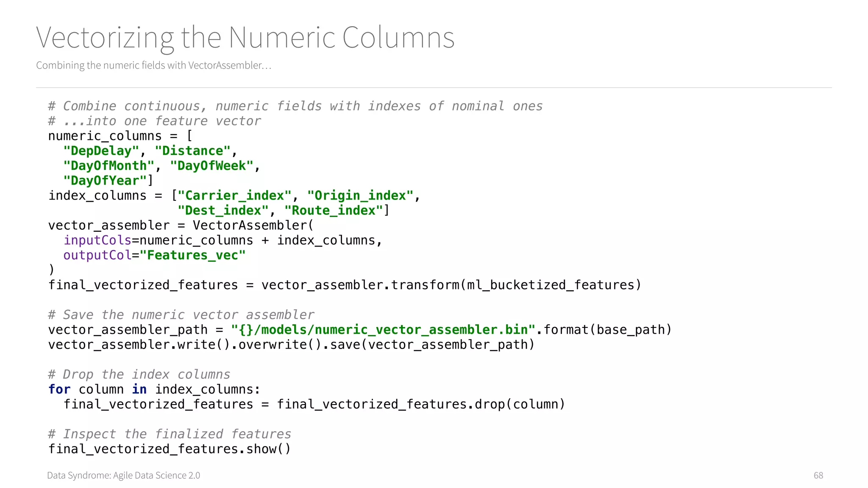Click the page number "68"
The width and height of the screenshot is (868, 488).
pyautogui.click(x=818, y=475)
